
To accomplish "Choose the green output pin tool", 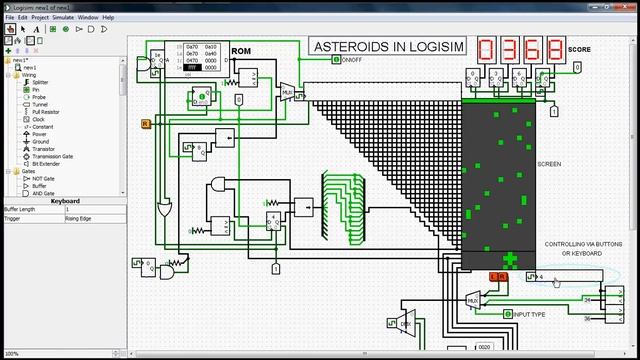I will pos(66,29).
